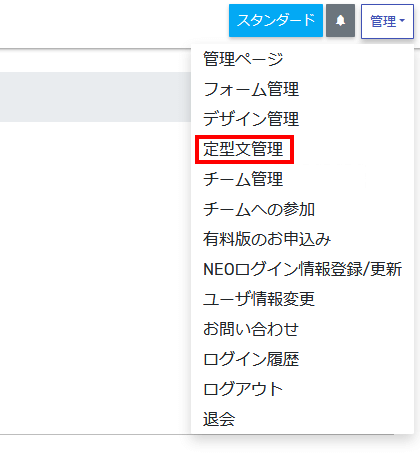Select チームへの参加 option
This screenshot has width=420, height=471.
click(x=259, y=209)
